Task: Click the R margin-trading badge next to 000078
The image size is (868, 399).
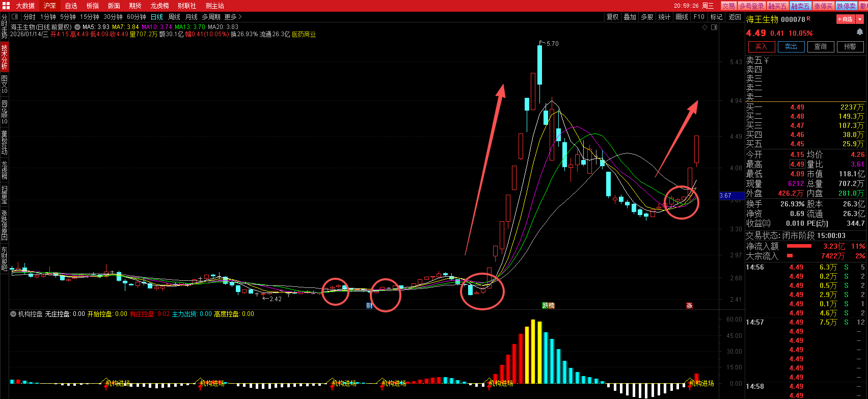Action: click(808, 18)
